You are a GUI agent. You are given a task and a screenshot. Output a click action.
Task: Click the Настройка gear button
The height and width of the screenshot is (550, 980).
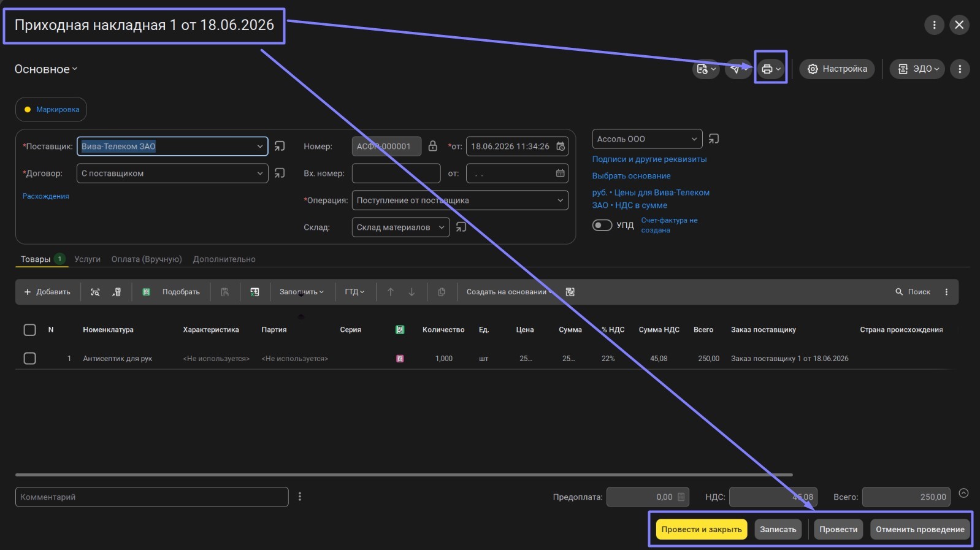click(836, 69)
